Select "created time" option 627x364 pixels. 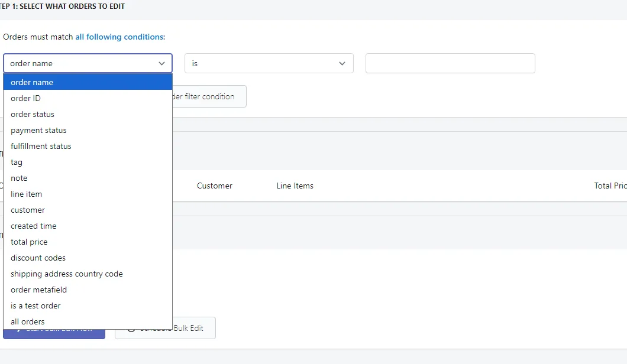pyautogui.click(x=88, y=226)
